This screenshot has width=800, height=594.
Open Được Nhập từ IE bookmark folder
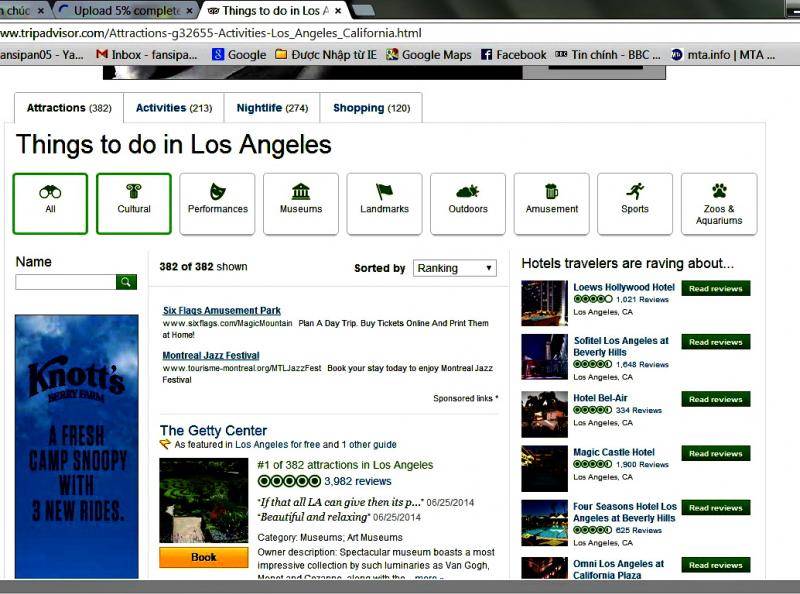(x=326, y=55)
